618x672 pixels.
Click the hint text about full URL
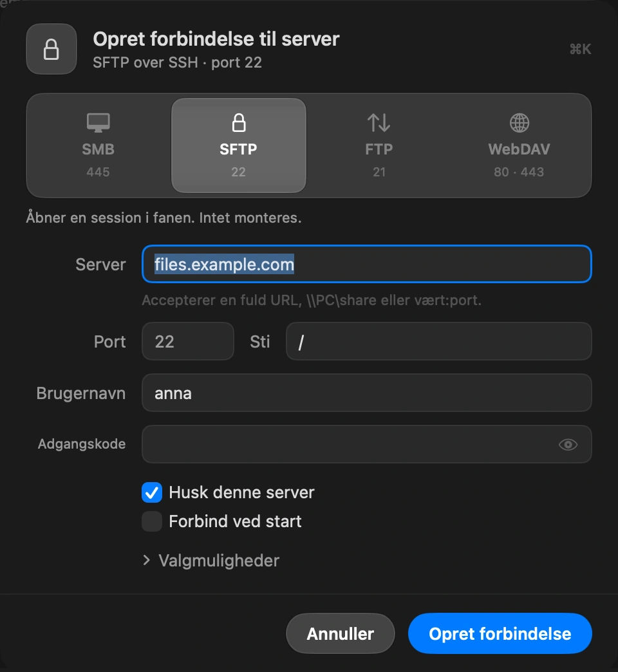(x=312, y=301)
